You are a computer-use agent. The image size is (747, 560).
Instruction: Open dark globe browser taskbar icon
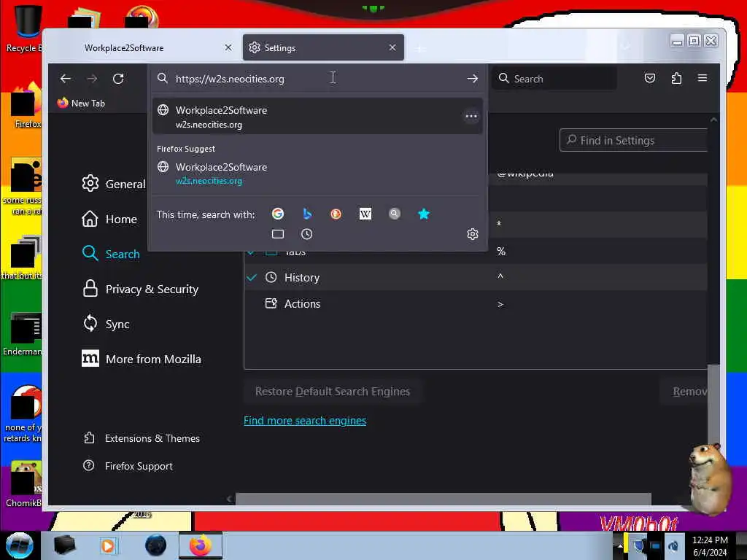pyautogui.click(x=155, y=545)
